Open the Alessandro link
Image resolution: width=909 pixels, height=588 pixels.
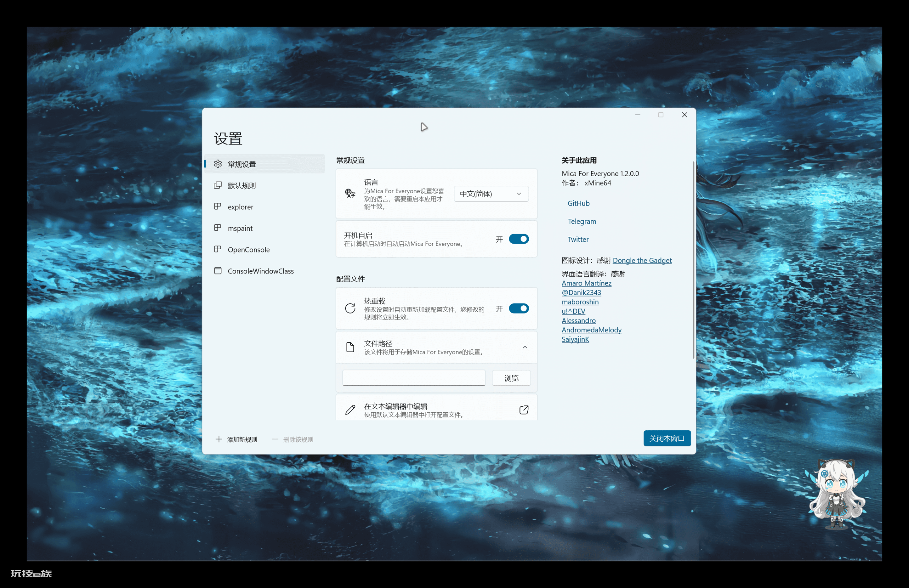(x=578, y=320)
